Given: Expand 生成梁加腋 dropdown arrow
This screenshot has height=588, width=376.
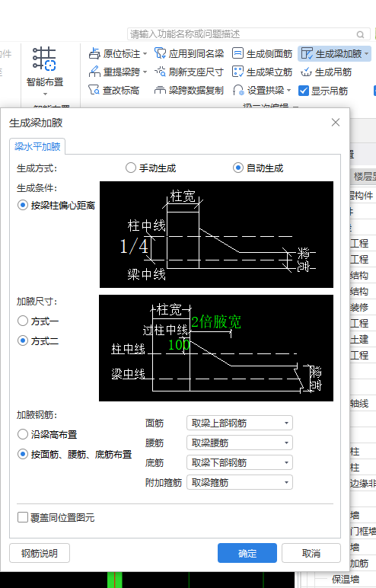Looking at the screenshot, I should [366, 54].
